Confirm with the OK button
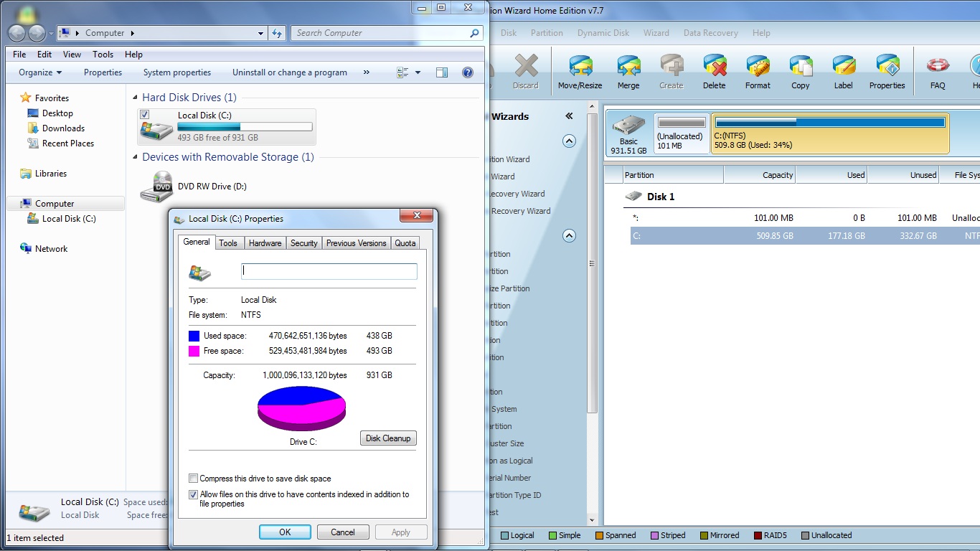 (285, 532)
